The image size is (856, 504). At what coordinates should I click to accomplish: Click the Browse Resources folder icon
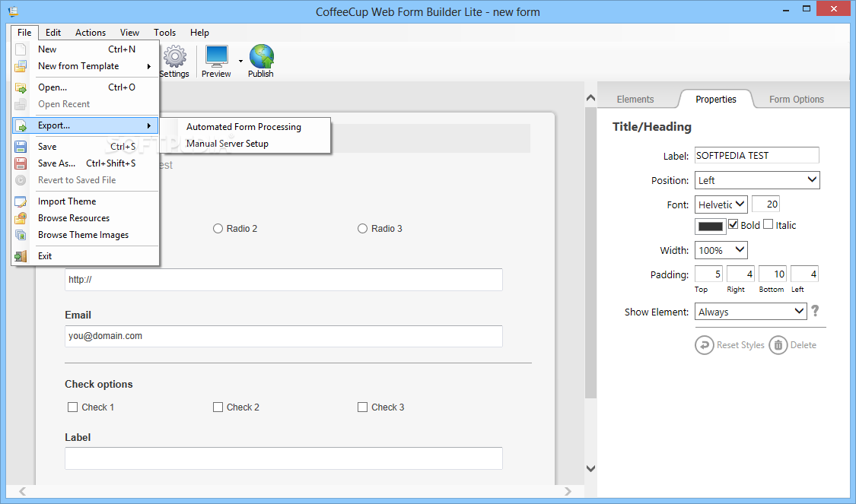pyautogui.click(x=21, y=218)
